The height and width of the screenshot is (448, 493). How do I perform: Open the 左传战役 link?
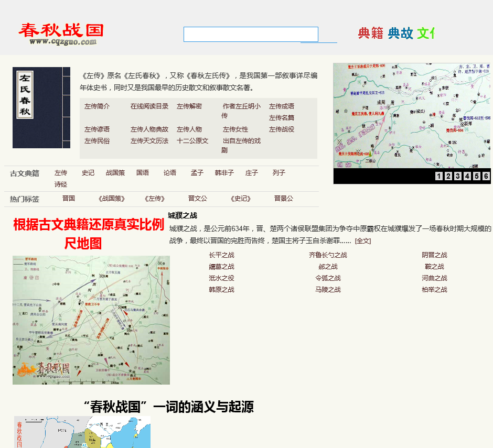(x=282, y=129)
